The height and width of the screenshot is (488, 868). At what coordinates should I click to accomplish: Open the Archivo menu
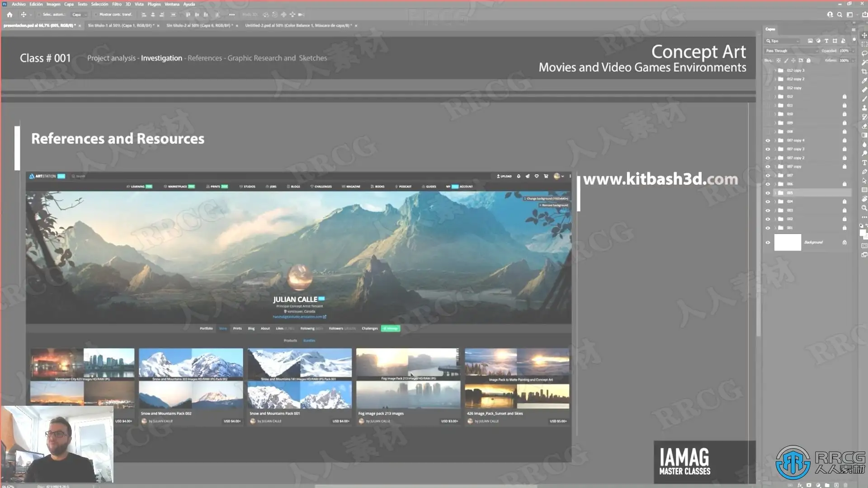pyautogui.click(x=19, y=4)
